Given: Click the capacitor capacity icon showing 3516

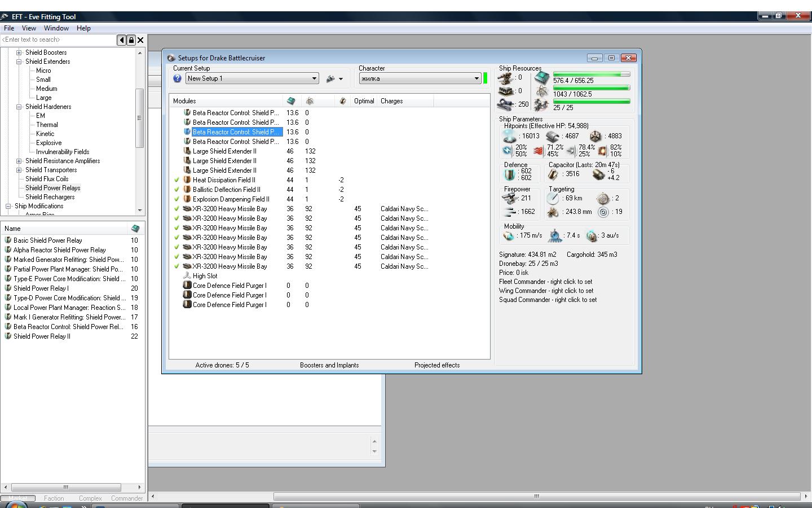Looking at the screenshot, I should (553, 174).
